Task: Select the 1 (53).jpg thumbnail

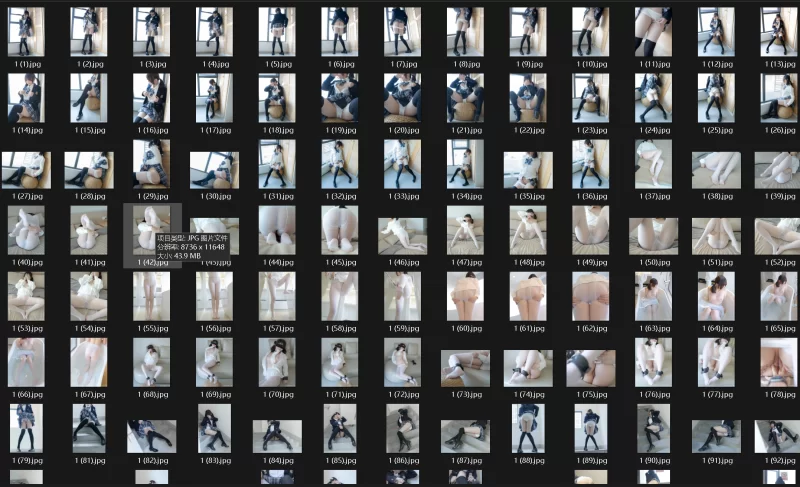Action: point(25,295)
